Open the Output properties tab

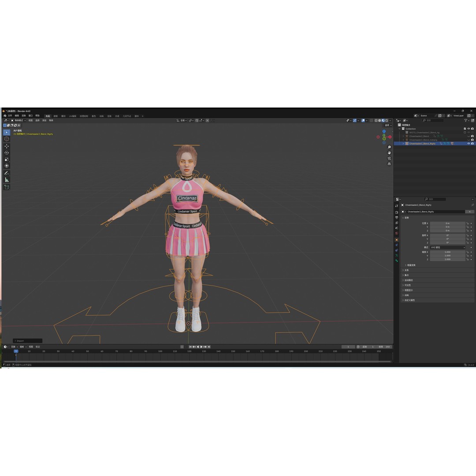397,218
